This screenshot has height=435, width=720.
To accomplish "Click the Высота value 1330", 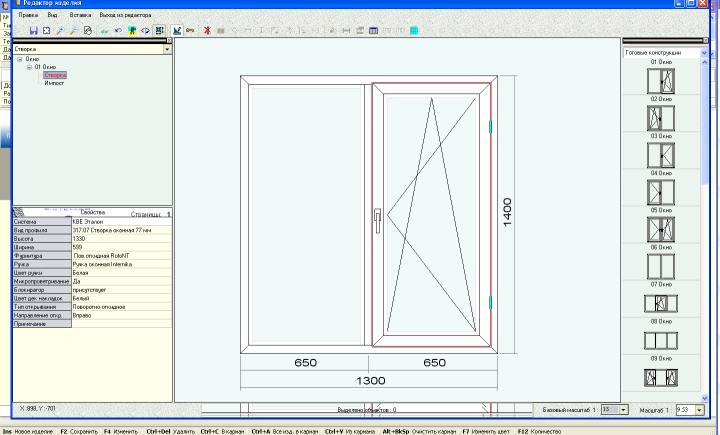I will pyautogui.click(x=122, y=239).
